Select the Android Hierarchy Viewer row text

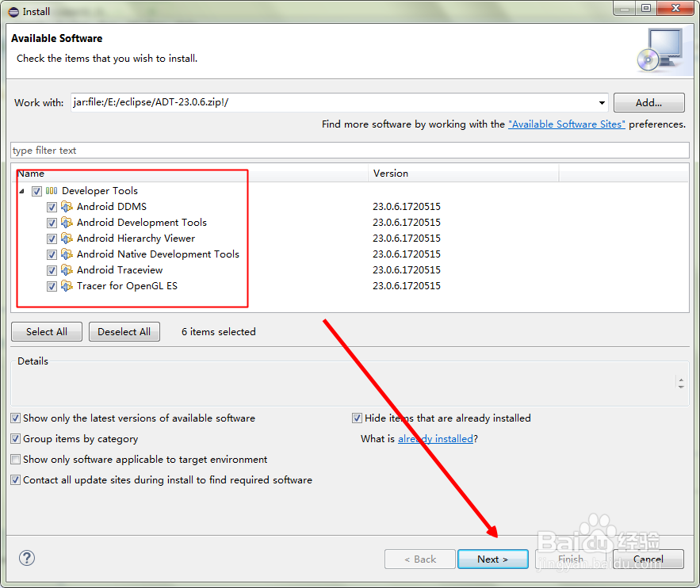click(x=136, y=239)
